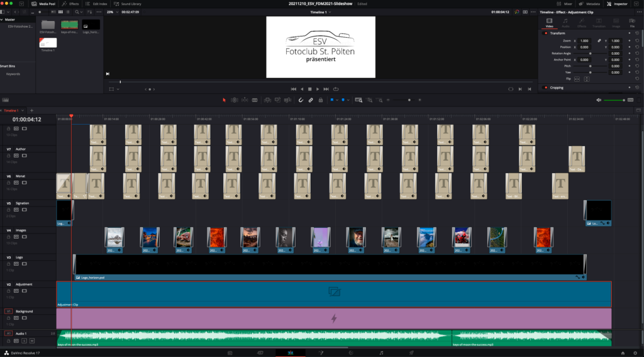This screenshot has width=644, height=357.
Task: Click the Insert Clip toolbar icon
Action: (267, 100)
